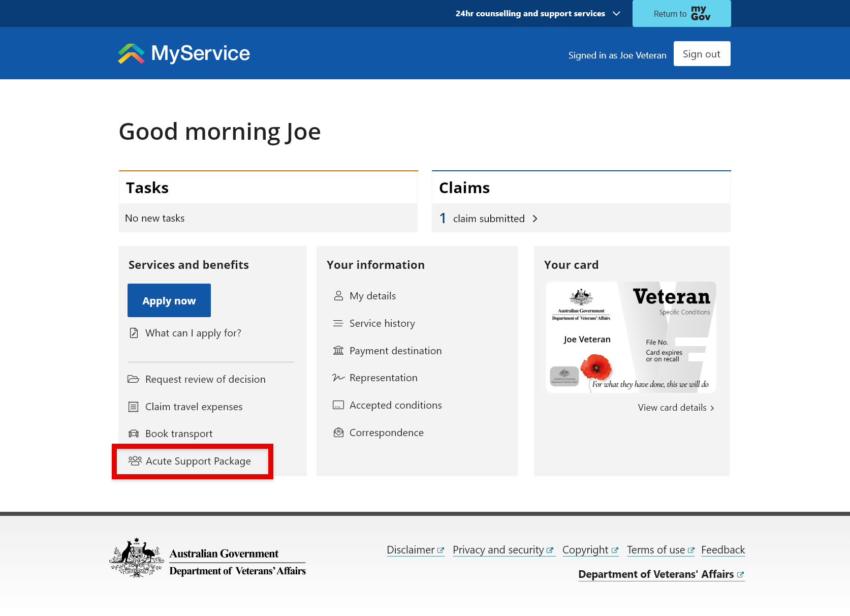Open Privacy and security footer link
This screenshot has width=850, height=616.
coord(503,550)
